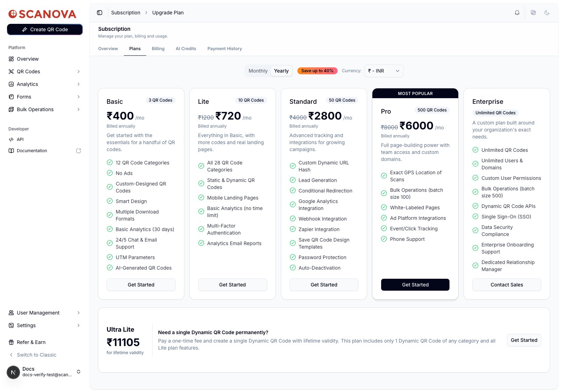
Task: Select the Plans tab
Action: 135,49
